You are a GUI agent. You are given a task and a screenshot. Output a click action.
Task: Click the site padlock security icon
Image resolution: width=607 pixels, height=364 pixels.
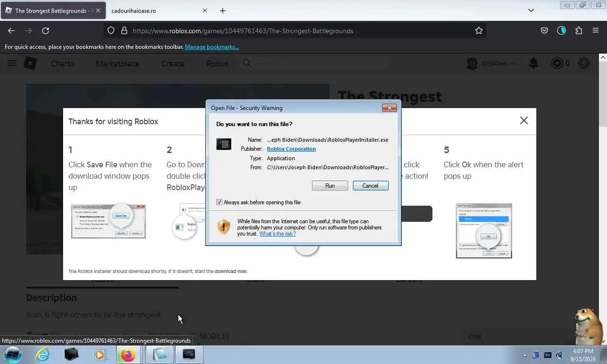[x=124, y=30]
